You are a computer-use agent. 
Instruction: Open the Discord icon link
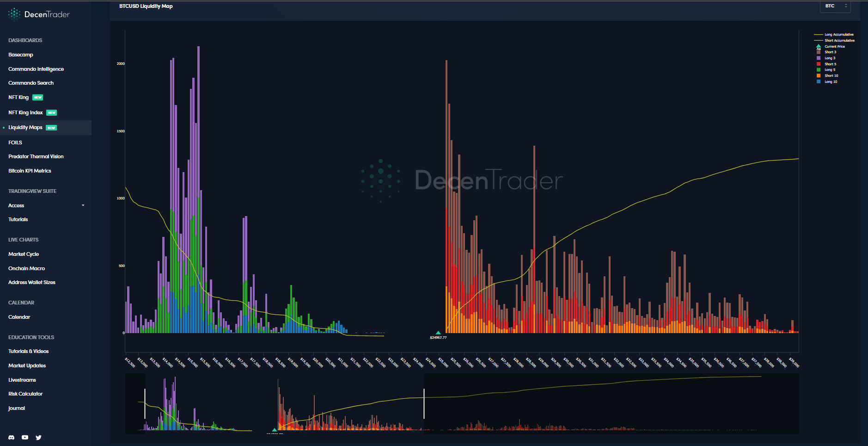tap(12, 437)
